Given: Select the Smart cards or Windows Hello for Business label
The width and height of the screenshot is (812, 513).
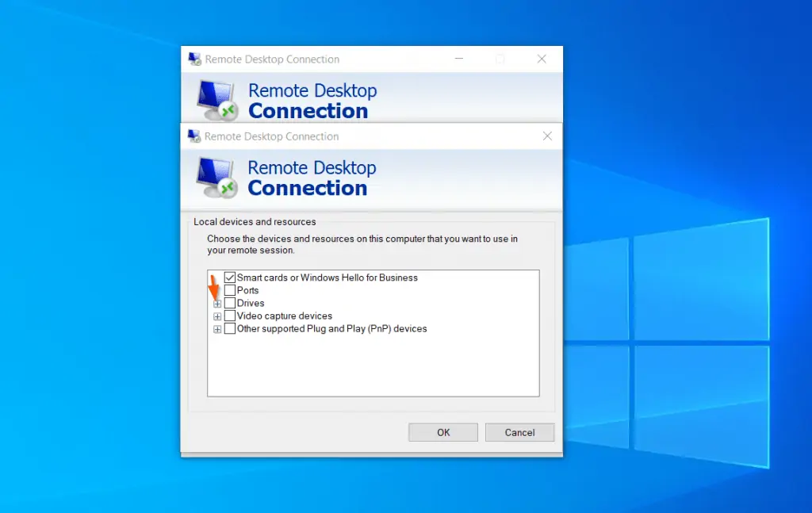Looking at the screenshot, I should pyautogui.click(x=327, y=278).
